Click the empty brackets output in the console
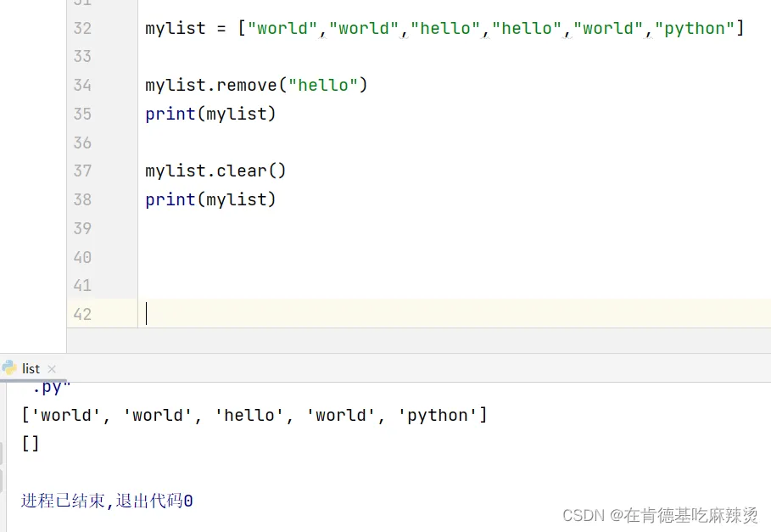The height and width of the screenshot is (532, 771). 31,443
